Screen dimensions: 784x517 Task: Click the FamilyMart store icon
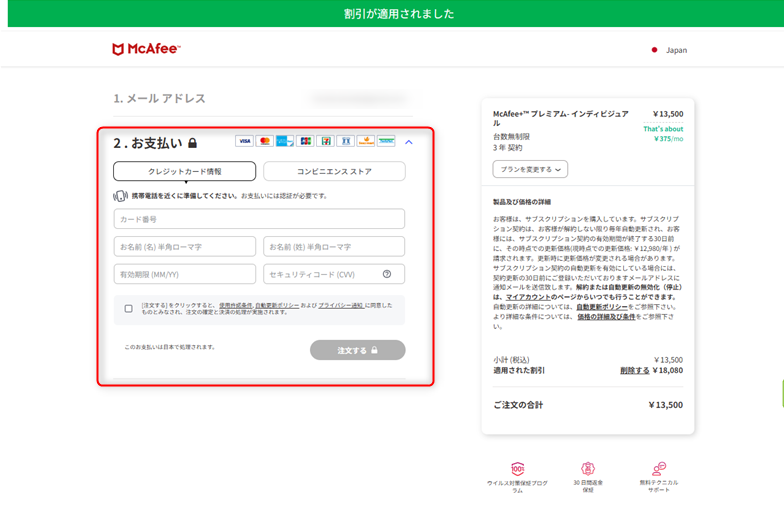click(386, 141)
